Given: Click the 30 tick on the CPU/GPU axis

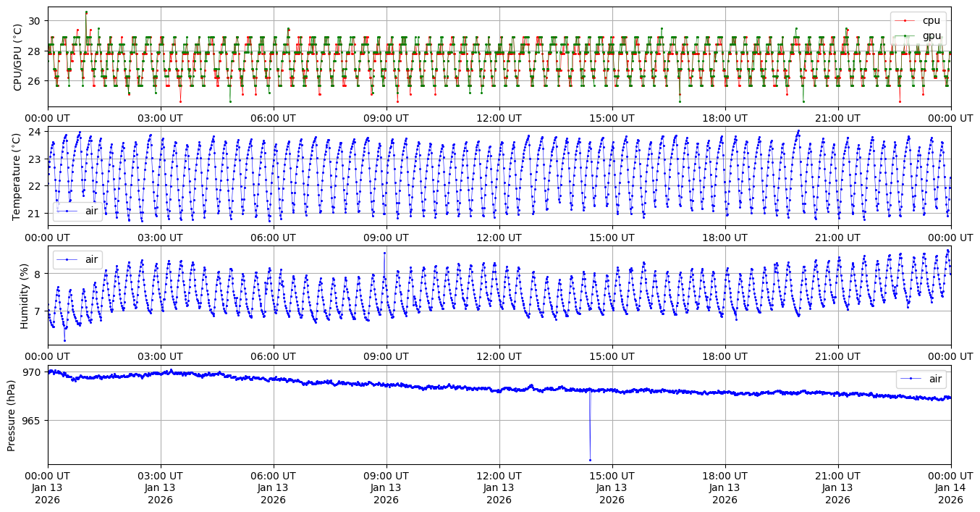Looking at the screenshot, I should pos(35,20).
